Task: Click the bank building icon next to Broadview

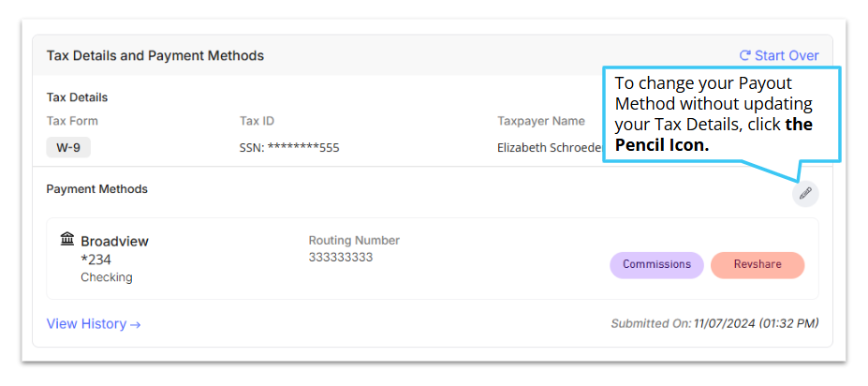Action: point(67,240)
